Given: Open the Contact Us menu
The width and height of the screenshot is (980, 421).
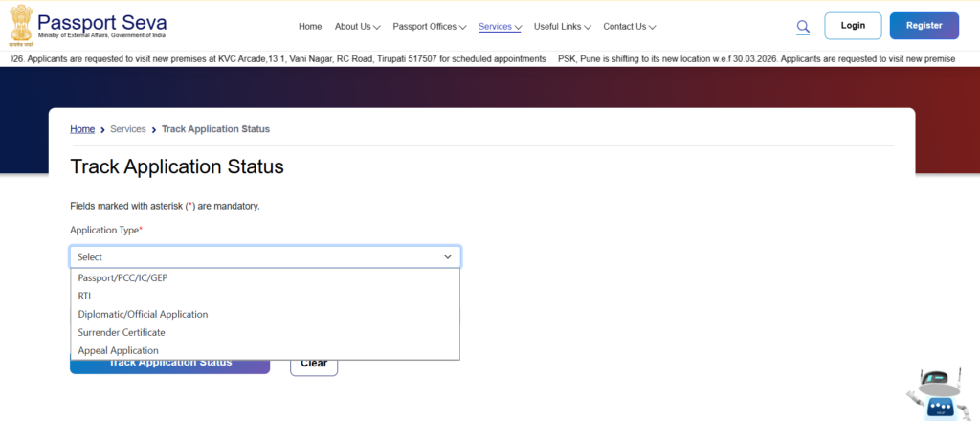Looking at the screenshot, I should tap(630, 26).
